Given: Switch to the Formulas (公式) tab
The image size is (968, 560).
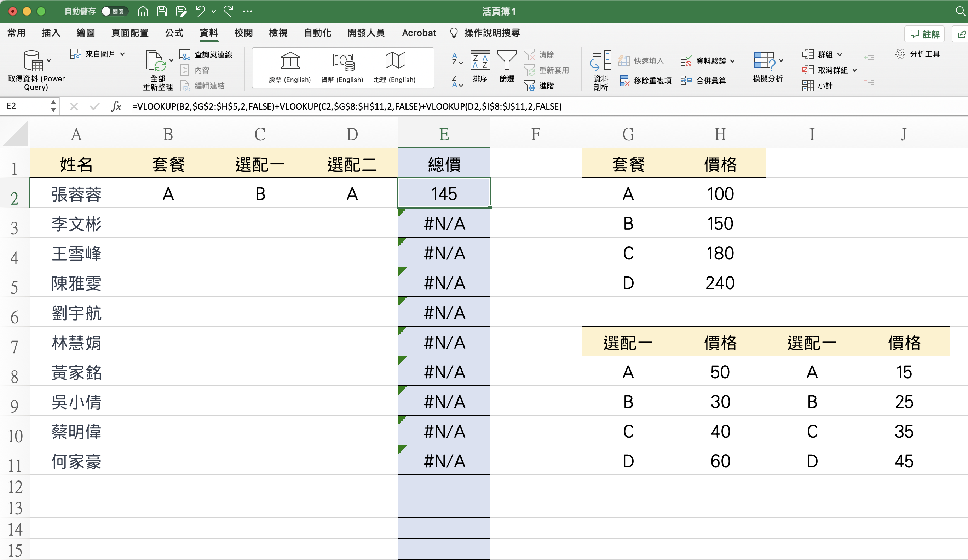Looking at the screenshot, I should coord(174,33).
